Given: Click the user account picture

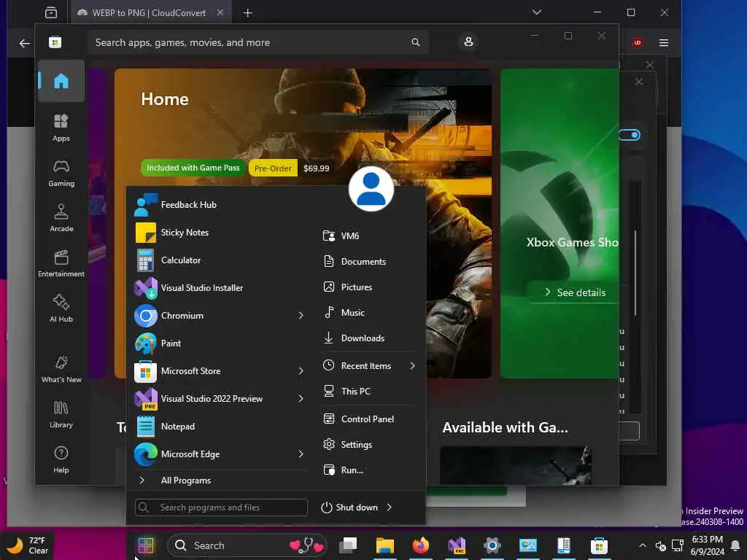Looking at the screenshot, I should click(x=371, y=189).
